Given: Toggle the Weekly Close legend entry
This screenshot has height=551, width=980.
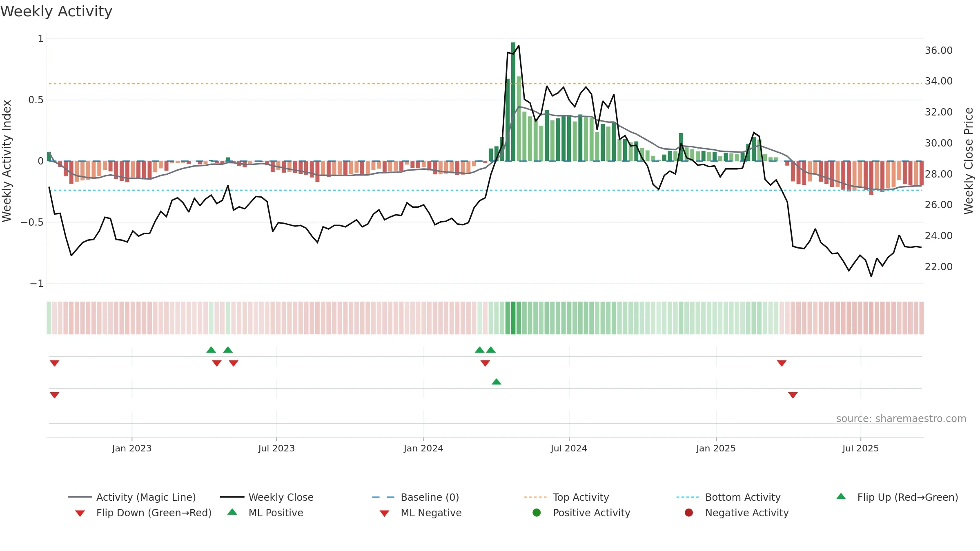Looking at the screenshot, I should click(267, 497).
